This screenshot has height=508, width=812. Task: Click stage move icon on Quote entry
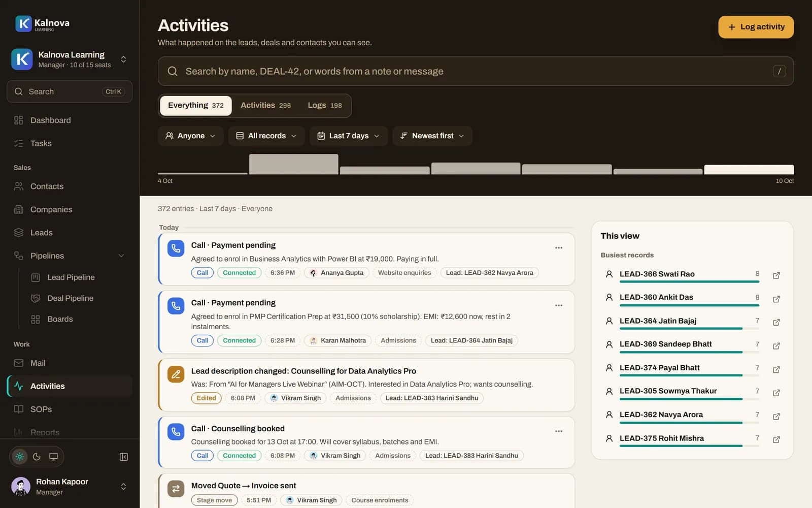(x=176, y=489)
